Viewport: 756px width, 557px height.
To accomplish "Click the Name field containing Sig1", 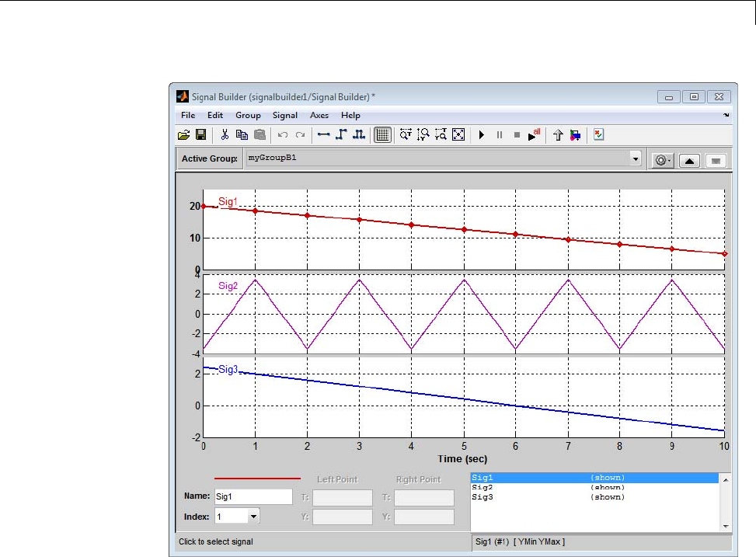I will 253,496.
